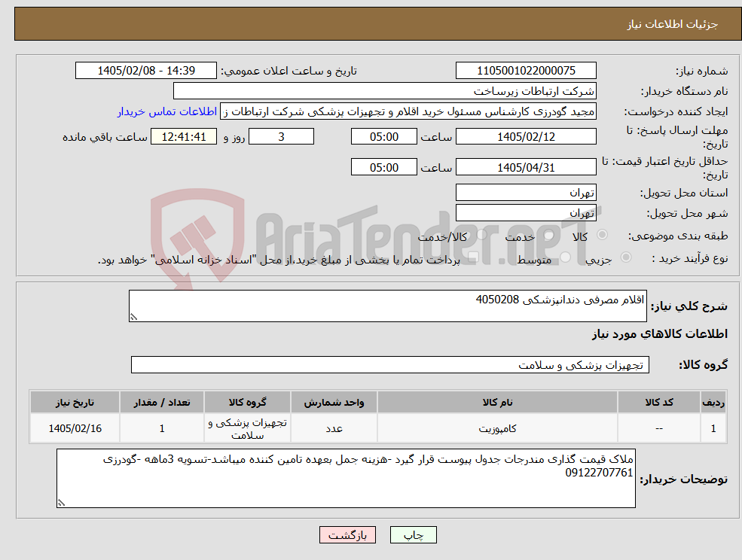
Task: Click the price validity date 1405/04/31
Action: click(526, 167)
